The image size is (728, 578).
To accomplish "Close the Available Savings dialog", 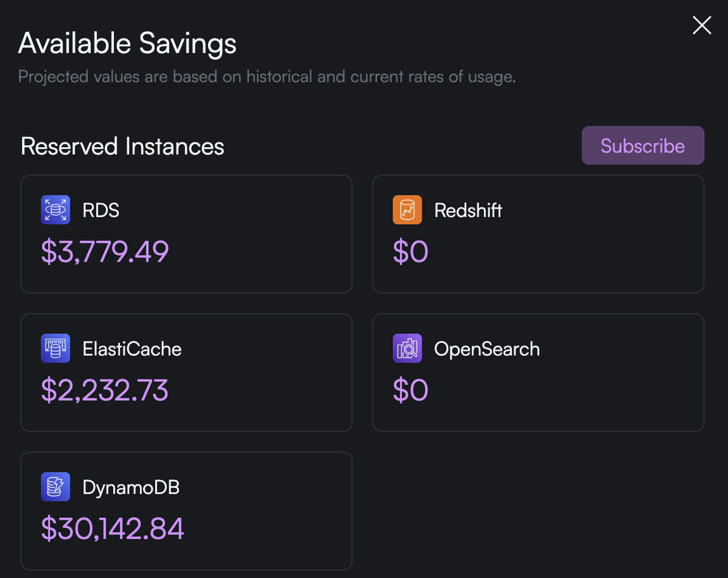I will point(702,25).
